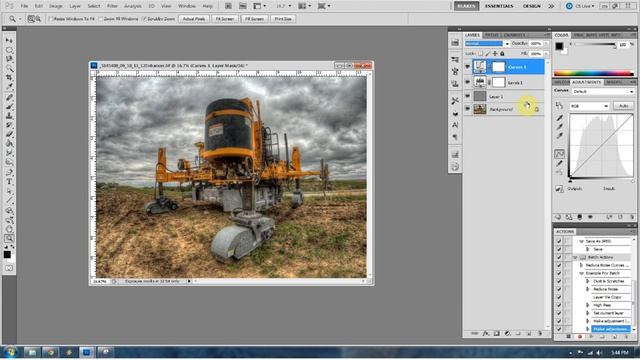This screenshot has width=640, height=360.
Task: Hide Layer 1 via its eye icon
Action: (x=467, y=96)
